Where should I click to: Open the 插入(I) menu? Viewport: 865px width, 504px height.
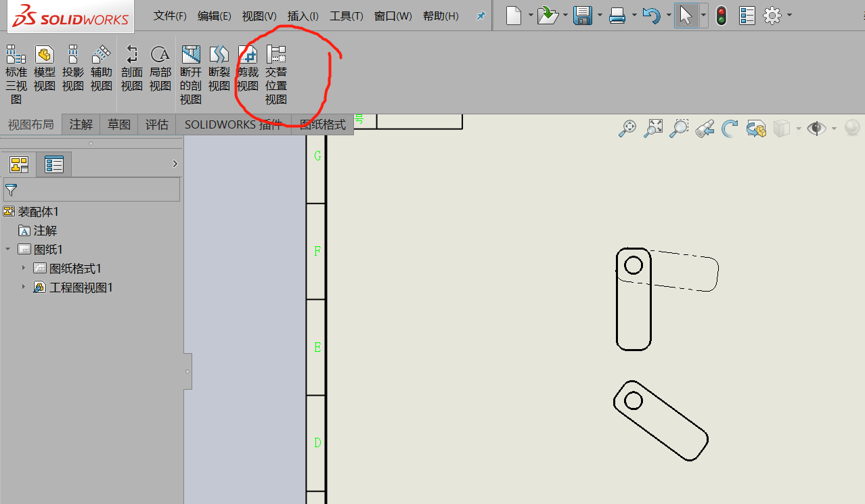(x=303, y=16)
